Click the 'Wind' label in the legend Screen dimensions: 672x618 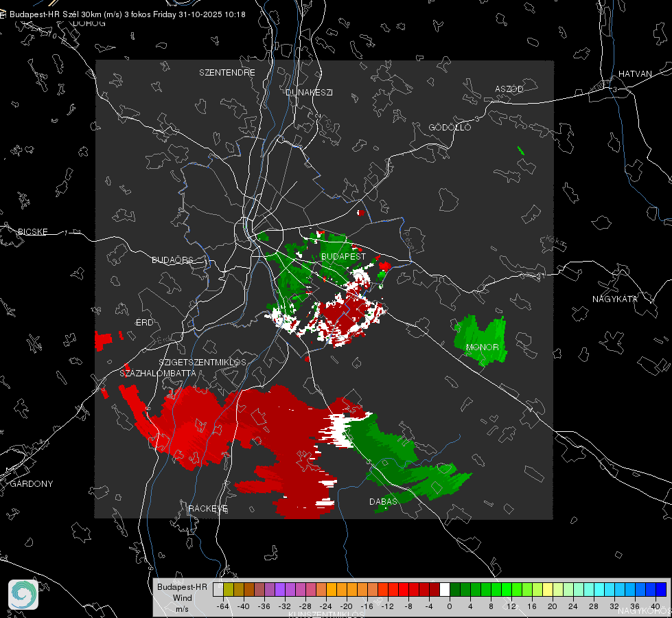tap(182, 598)
